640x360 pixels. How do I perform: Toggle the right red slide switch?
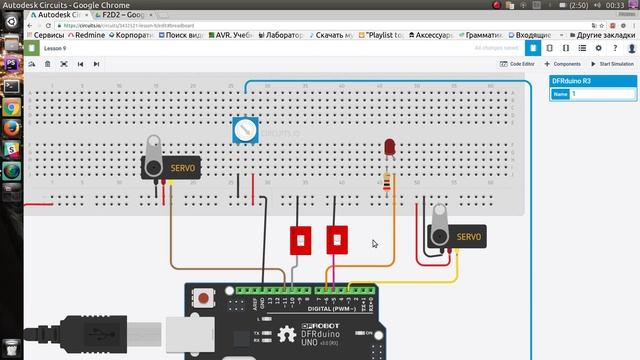(x=337, y=240)
